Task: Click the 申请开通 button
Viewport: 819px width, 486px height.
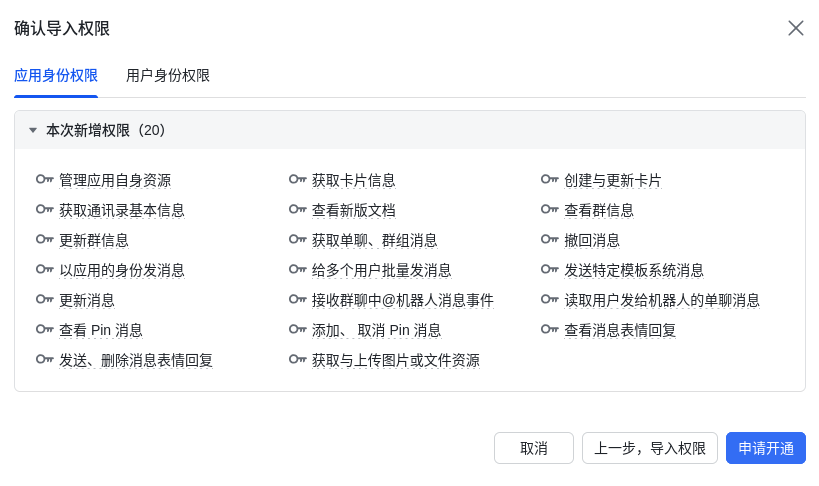Action: [766, 448]
